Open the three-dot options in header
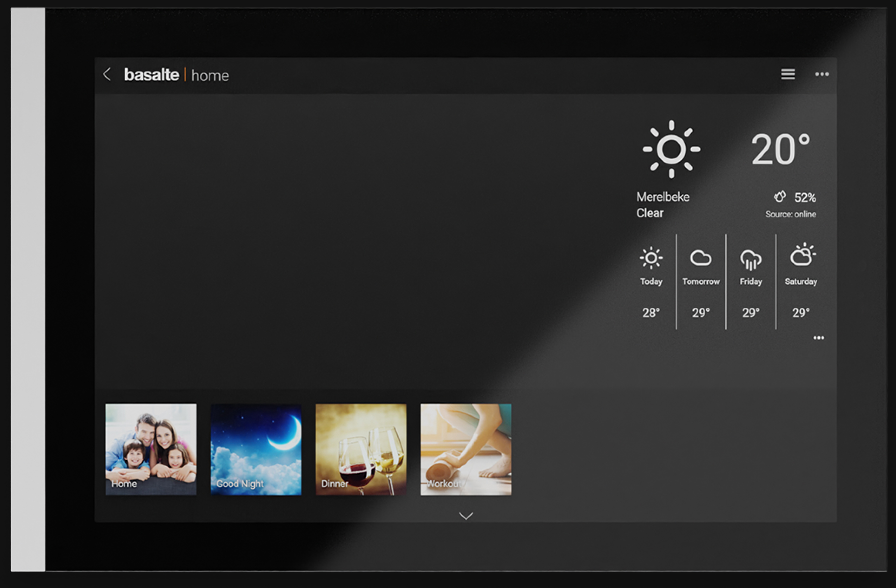 coord(821,75)
